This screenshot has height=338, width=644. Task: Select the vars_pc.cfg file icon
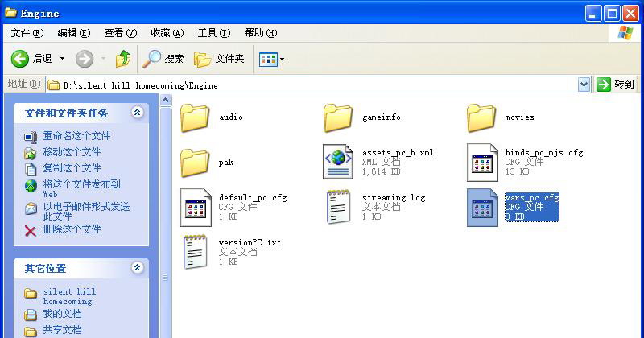482,208
